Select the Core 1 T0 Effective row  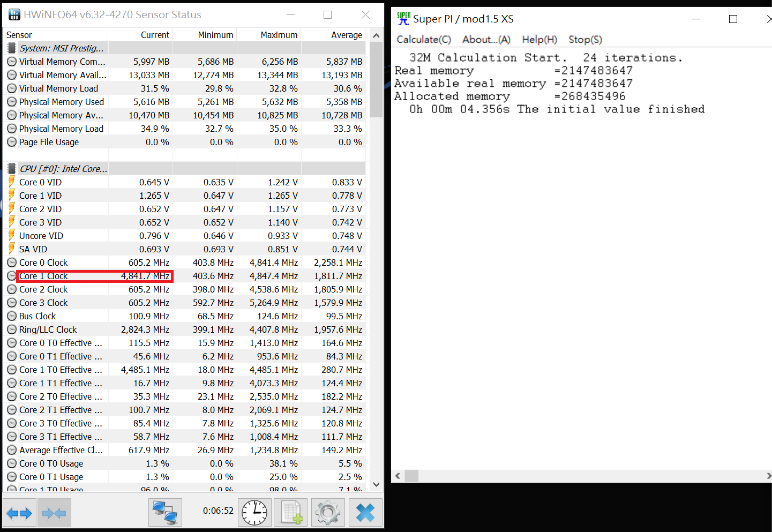coord(185,370)
